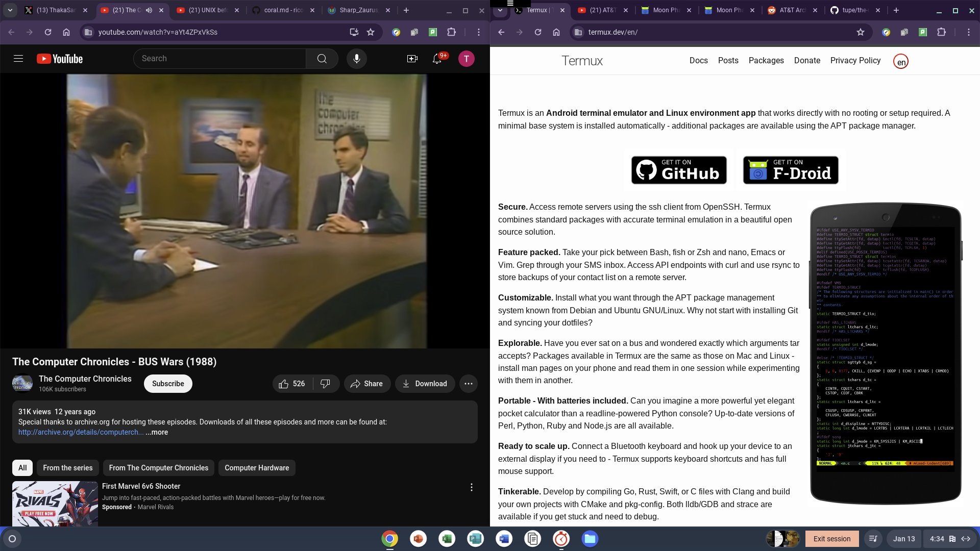Screen dimensions: 980x551
Task: Open the YouTube hamburger guide menu
Action: [x=18, y=59]
